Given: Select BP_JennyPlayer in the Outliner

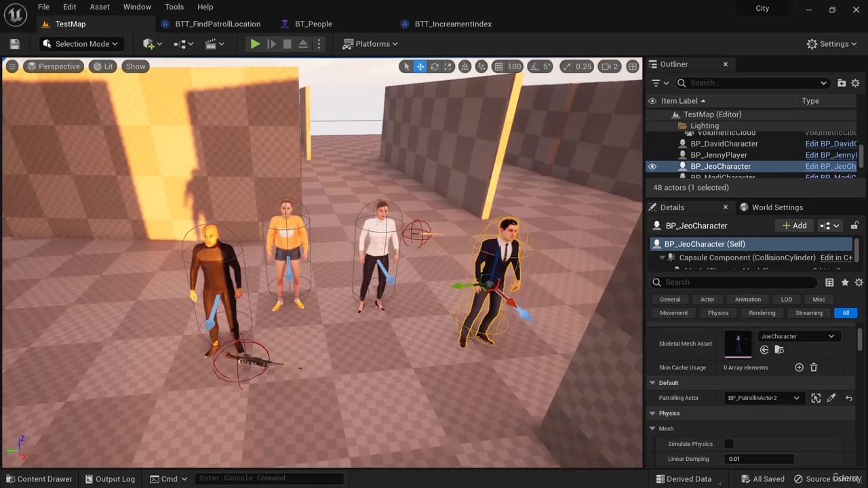Looking at the screenshot, I should coord(718,155).
